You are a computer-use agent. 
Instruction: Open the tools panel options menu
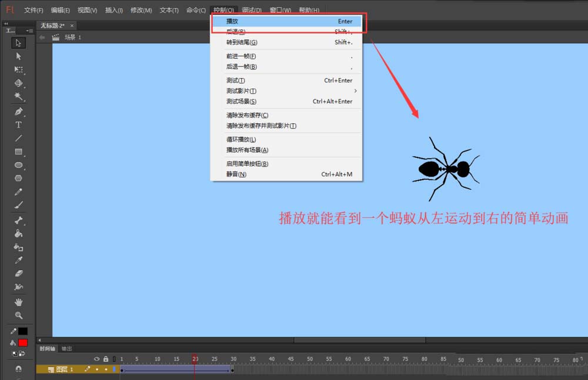(x=29, y=31)
